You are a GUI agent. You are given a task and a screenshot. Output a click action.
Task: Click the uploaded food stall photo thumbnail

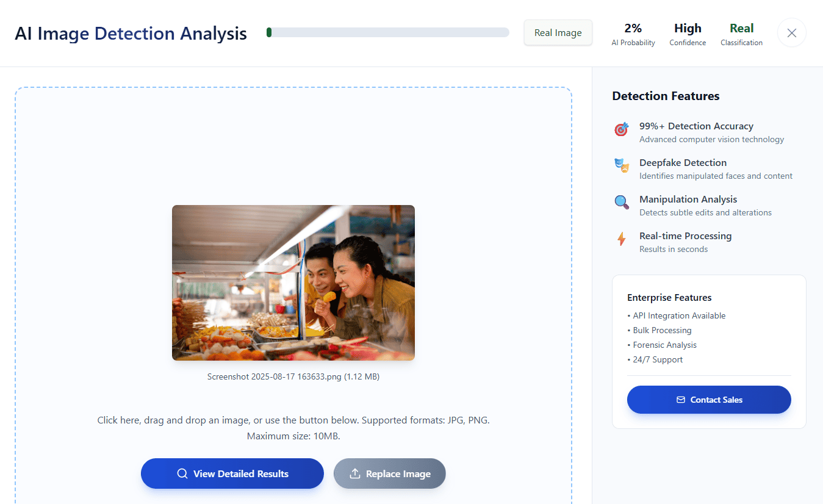pyautogui.click(x=293, y=283)
